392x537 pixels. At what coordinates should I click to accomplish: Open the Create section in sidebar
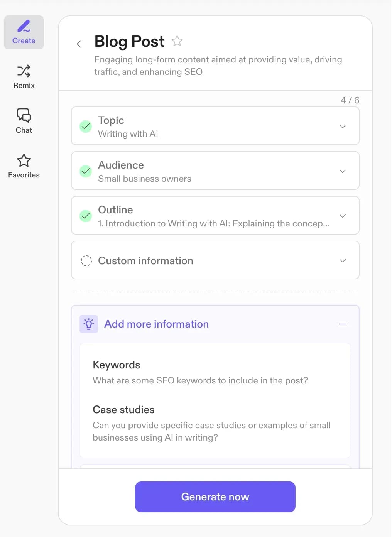point(24,32)
